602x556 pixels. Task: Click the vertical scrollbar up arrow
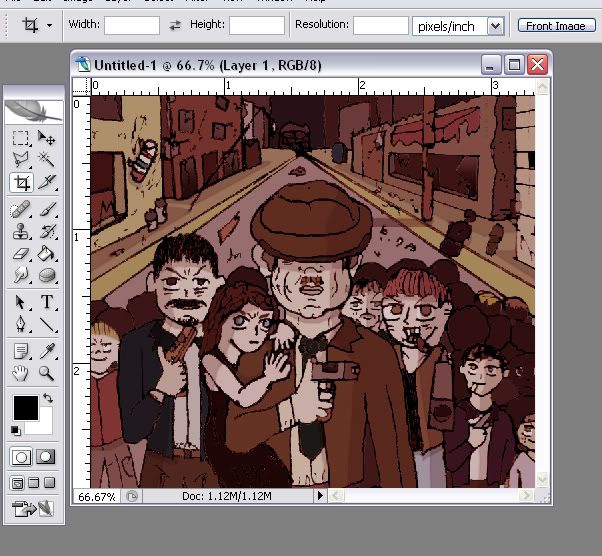point(542,87)
